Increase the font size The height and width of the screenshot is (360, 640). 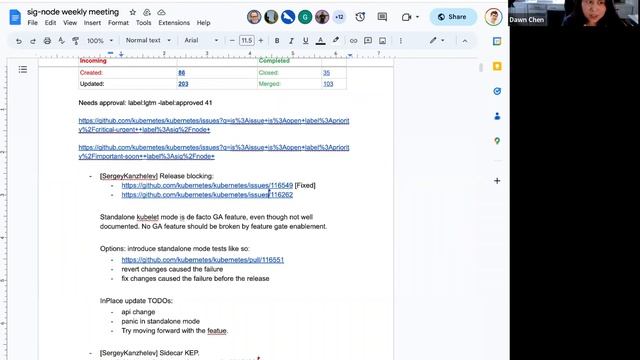pos(261,41)
